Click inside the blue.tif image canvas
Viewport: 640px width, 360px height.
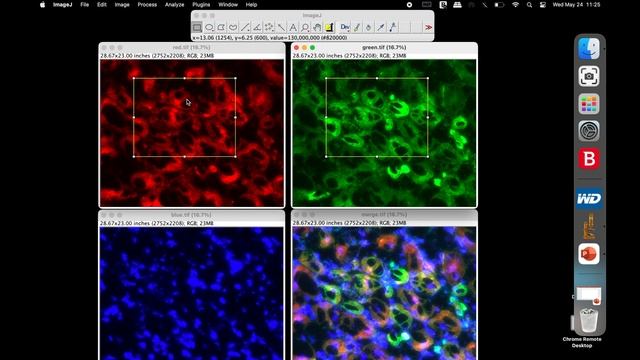point(191,293)
